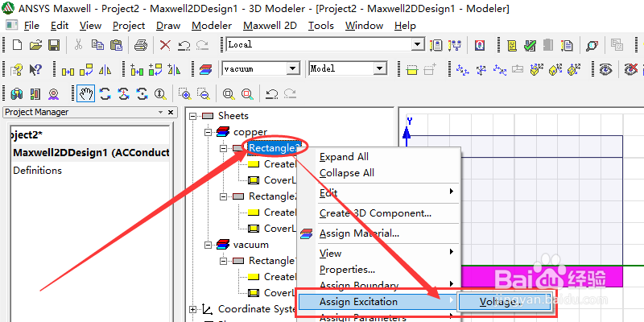Open the Q library icon
The width and height of the screenshot is (644, 322).
[479, 45]
